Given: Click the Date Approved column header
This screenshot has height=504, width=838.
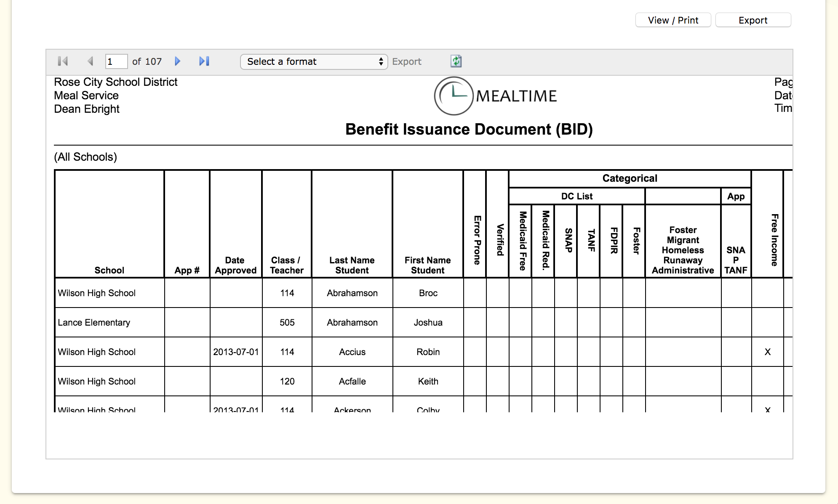Looking at the screenshot, I should point(235,265).
